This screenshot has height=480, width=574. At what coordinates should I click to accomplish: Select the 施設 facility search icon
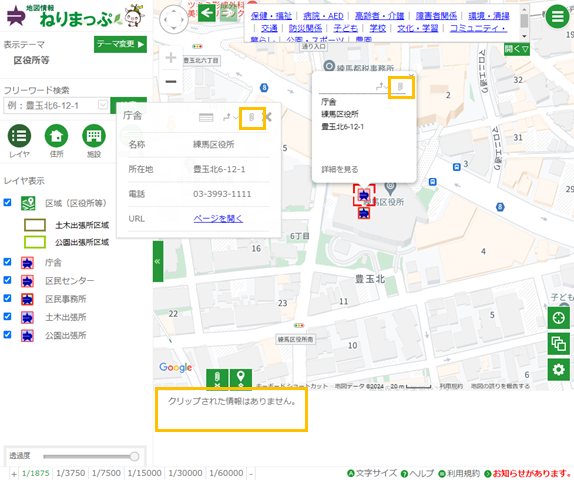[94, 136]
